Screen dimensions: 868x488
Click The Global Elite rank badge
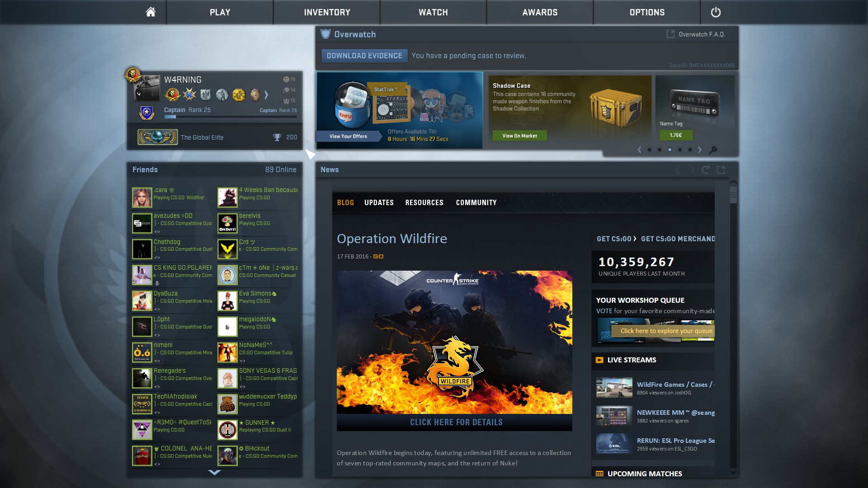tap(157, 137)
